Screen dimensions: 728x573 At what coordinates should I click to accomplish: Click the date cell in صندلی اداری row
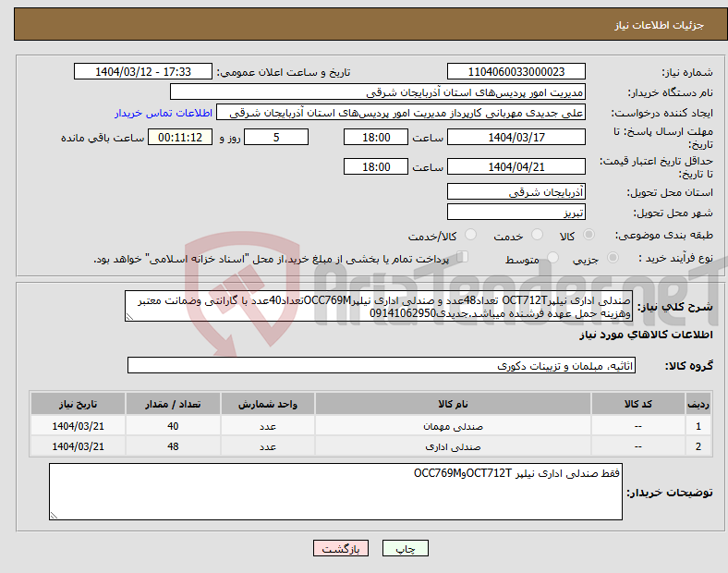(78, 446)
